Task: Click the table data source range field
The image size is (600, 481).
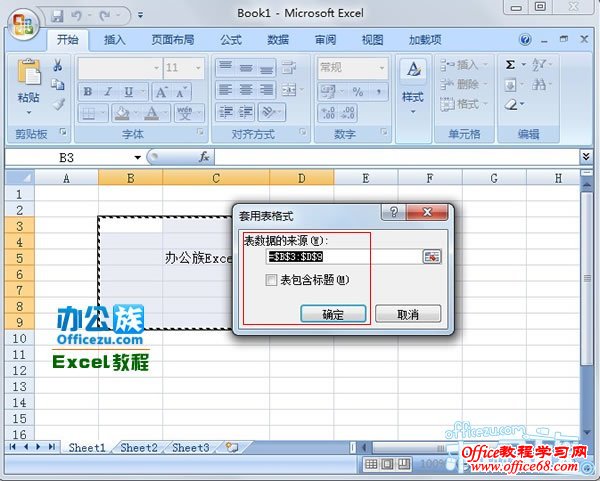Action: coord(344,257)
